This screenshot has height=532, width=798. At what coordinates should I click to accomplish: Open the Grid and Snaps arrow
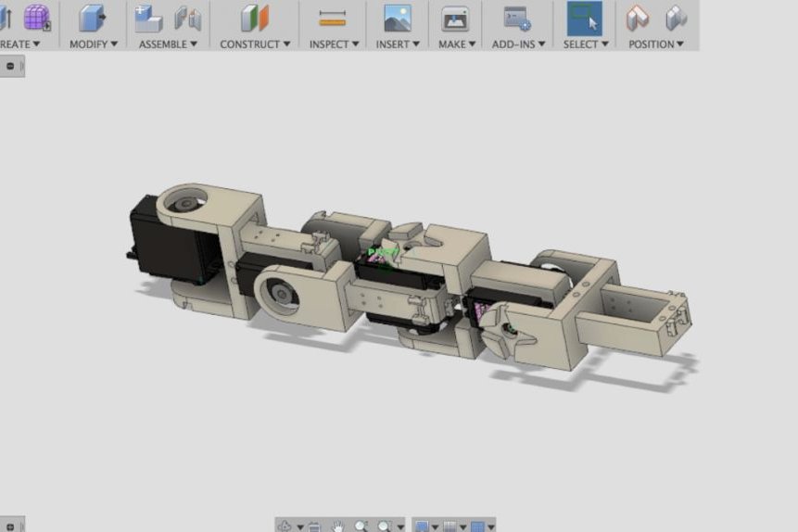463,527
